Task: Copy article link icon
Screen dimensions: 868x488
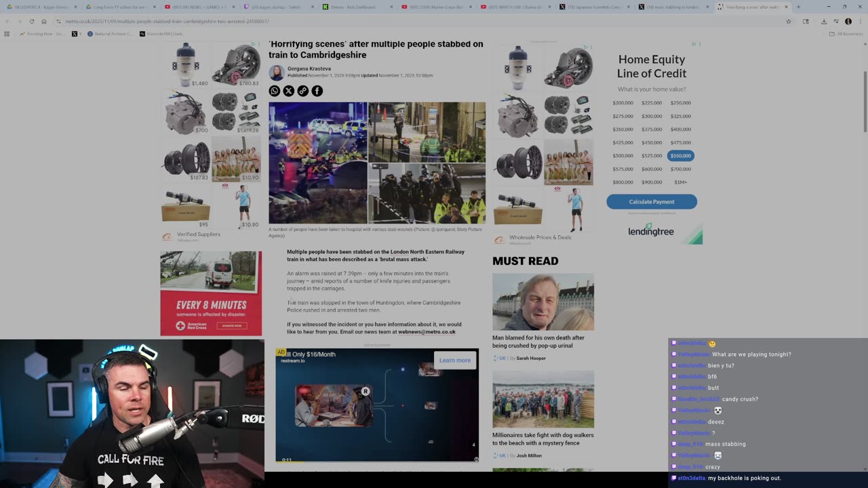Action: [x=303, y=91]
